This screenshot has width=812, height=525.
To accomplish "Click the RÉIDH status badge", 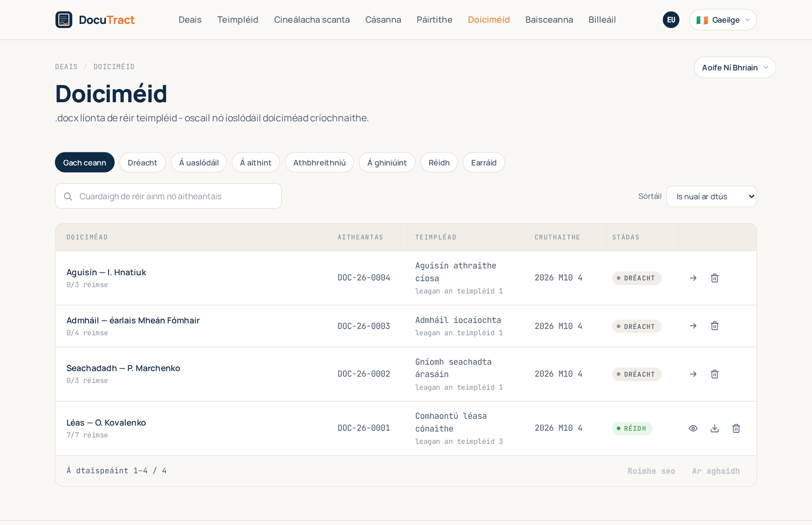I will pos(632,428).
